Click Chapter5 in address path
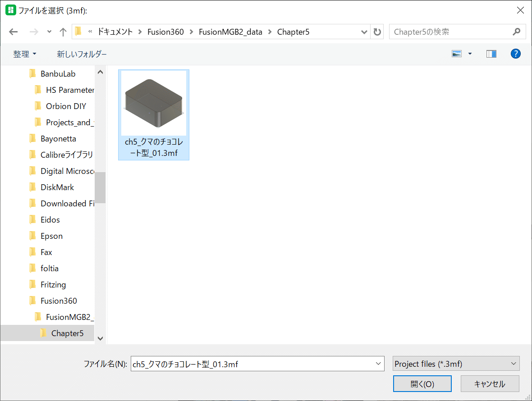The height and width of the screenshot is (401, 532). pos(293,32)
